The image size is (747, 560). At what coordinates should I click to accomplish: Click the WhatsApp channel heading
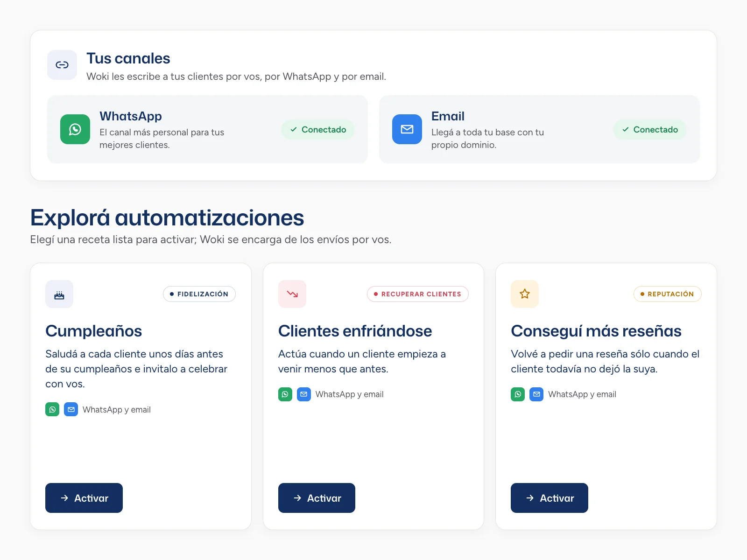pos(131,116)
